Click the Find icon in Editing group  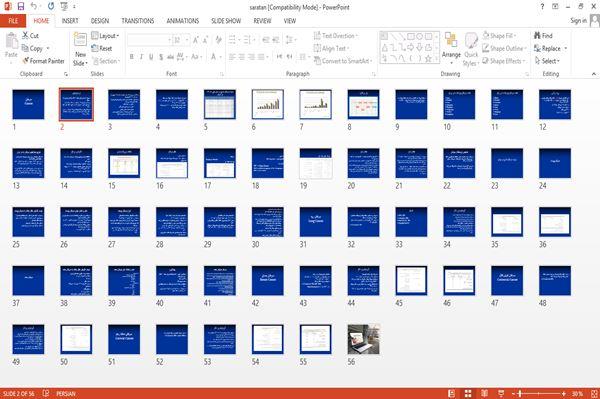[x=537, y=36]
